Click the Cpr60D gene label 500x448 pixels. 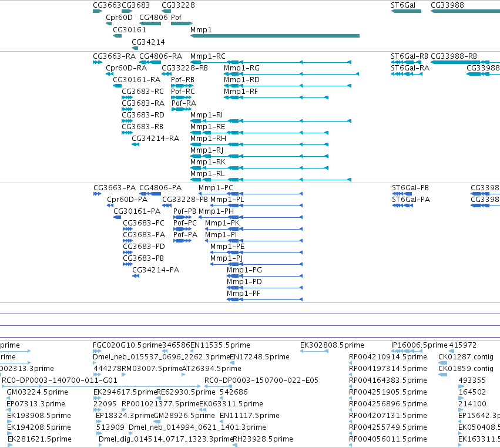(119, 17)
